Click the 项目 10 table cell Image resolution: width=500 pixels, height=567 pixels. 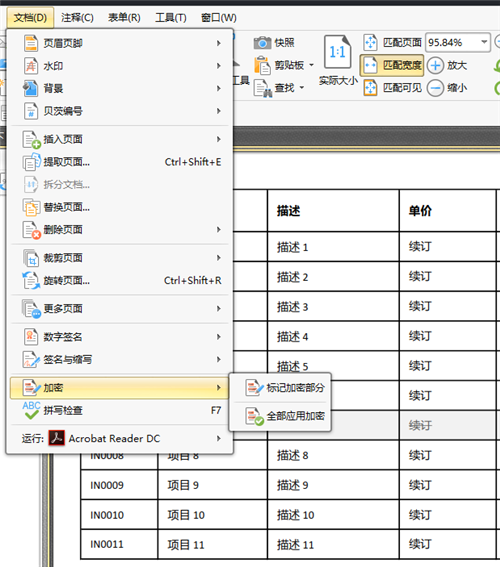click(213, 515)
